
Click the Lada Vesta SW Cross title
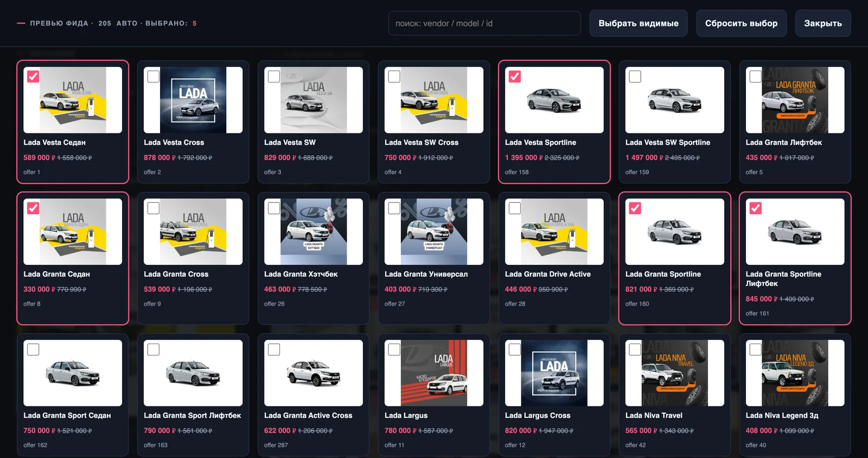(422, 142)
